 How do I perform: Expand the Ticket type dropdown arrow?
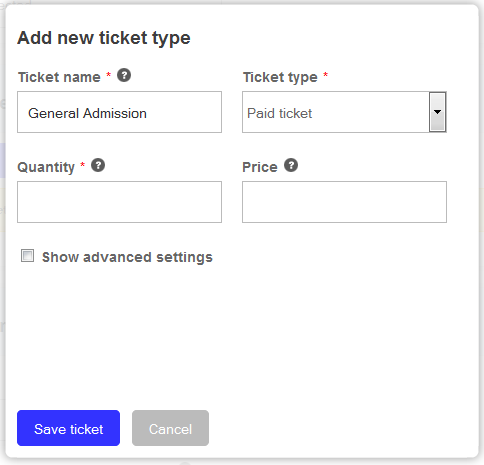(x=437, y=112)
